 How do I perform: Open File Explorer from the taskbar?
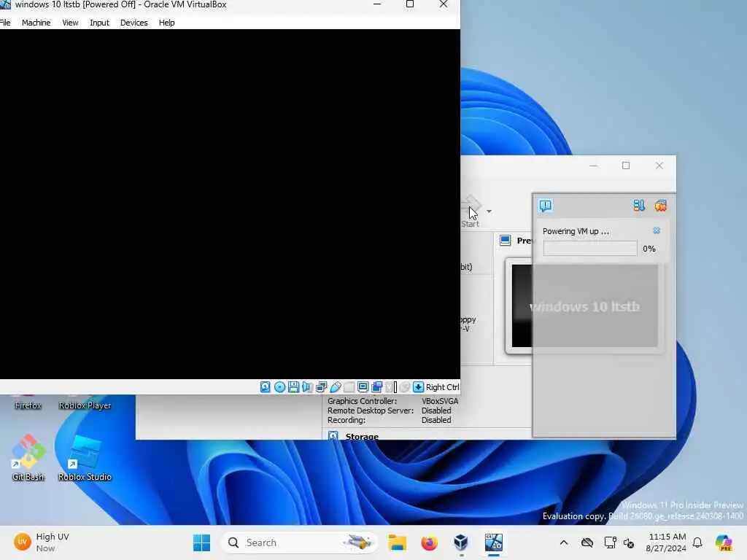[x=397, y=542]
